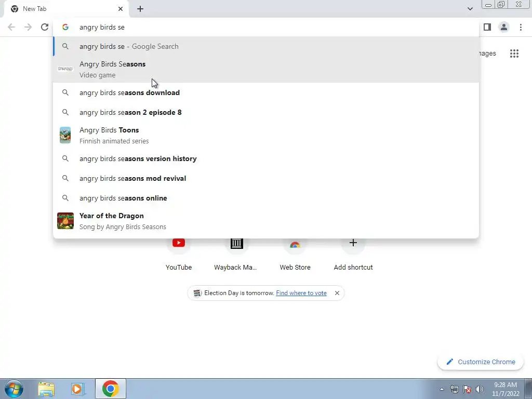Open a new tab with plus button
532x399 pixels.
point(140,9)
